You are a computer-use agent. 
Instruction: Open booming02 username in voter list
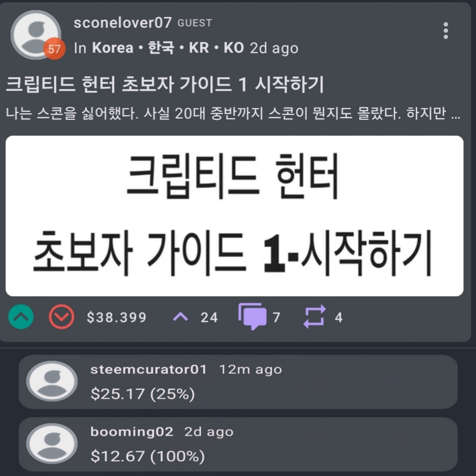pyautogui.click(x=132, y=432)
